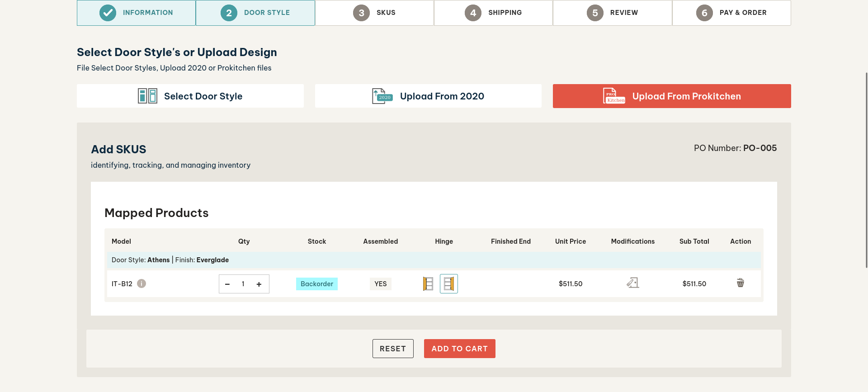Open the SKUS step tab
Image resolution: width=868 pixels, height=392 pixels.
(x=374, y=13)
